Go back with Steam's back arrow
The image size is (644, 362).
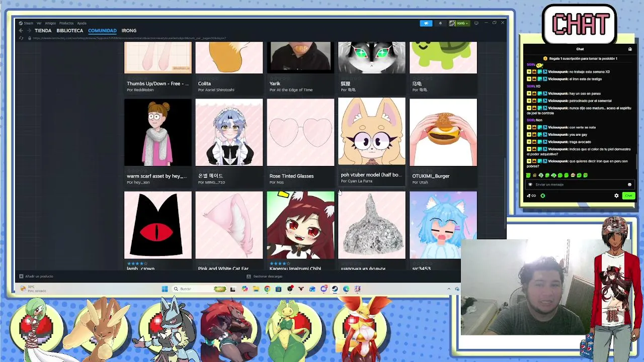[21, 31]
